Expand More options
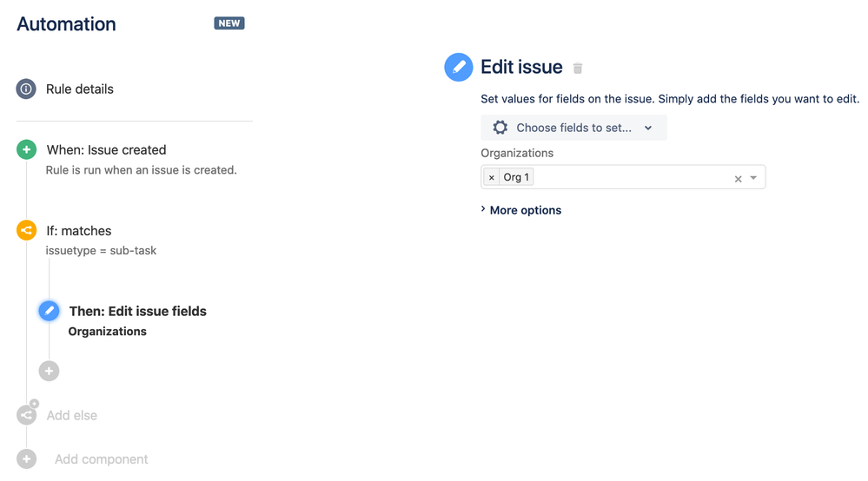 pyautogui.click(x=521, y=210)
